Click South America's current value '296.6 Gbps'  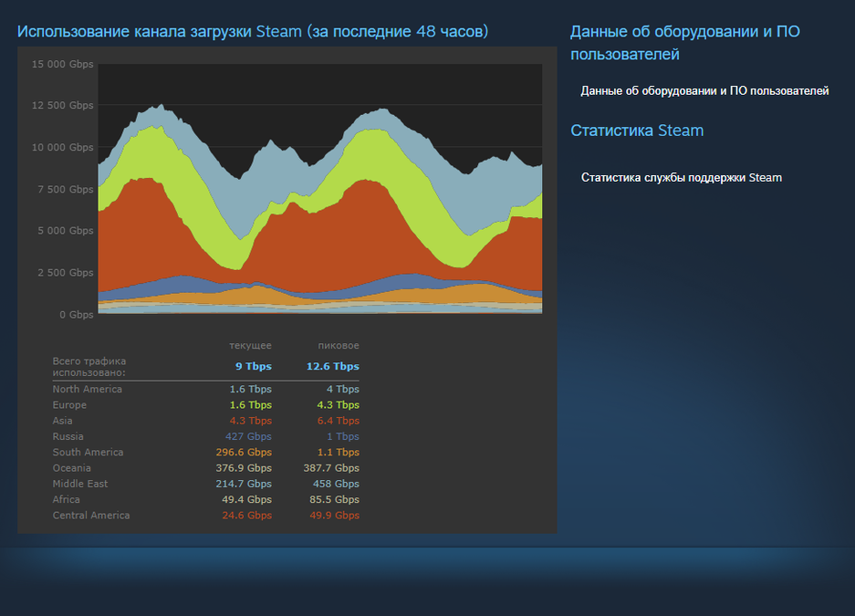click(244, 453)
